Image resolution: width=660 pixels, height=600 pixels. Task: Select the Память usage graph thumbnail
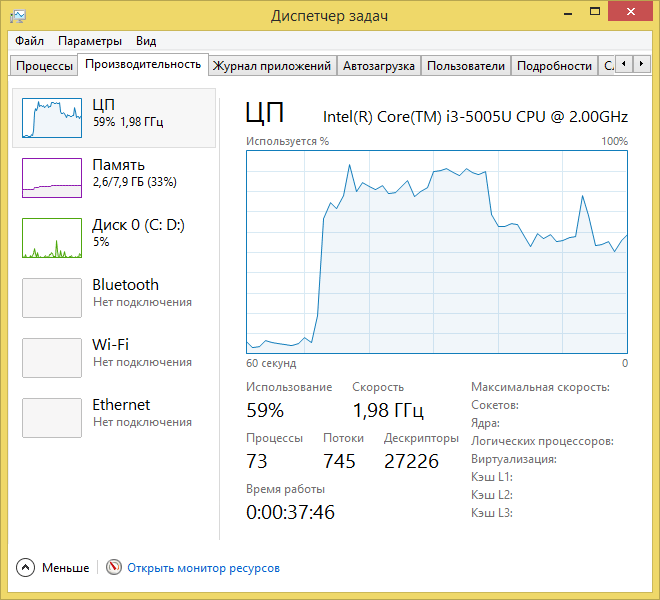coord(52,178)
